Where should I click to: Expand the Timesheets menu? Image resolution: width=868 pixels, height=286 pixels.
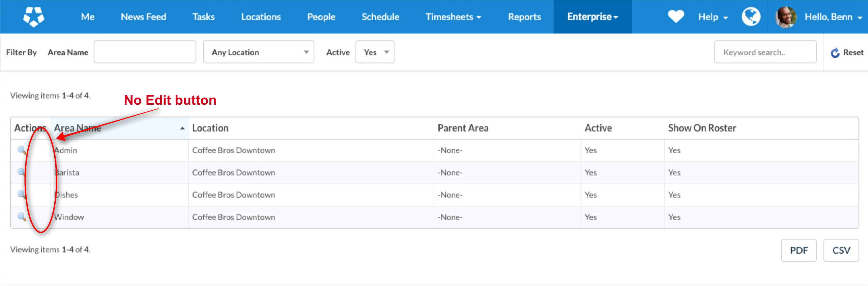(453, 17)
